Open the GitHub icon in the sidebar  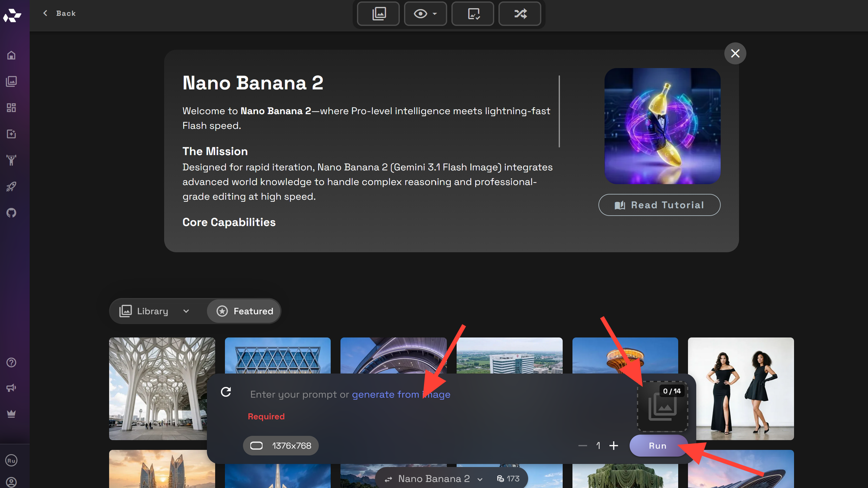(x=12, y=213)
